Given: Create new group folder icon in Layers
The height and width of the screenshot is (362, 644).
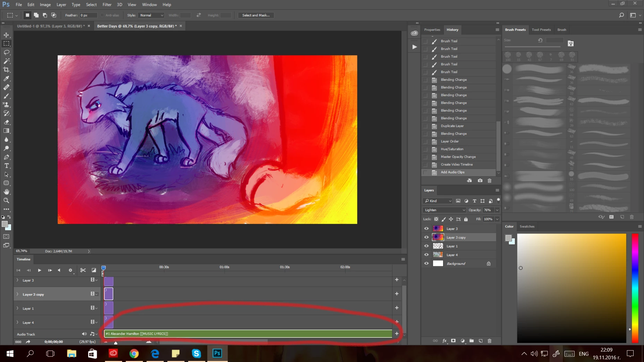Looking at the screenshot, I should [x=472, y=341].
